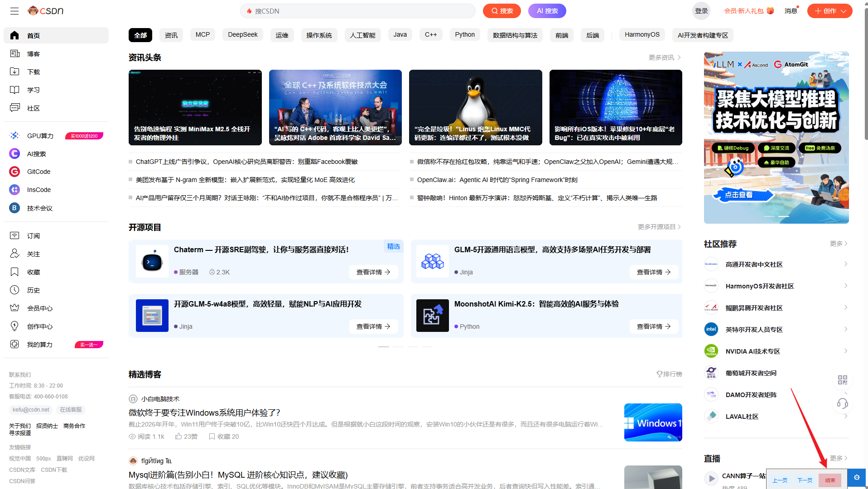
Task: Open NVIDIA AI技术专区 chevron row
Action: pyautogui.click(x=776, y=351)
